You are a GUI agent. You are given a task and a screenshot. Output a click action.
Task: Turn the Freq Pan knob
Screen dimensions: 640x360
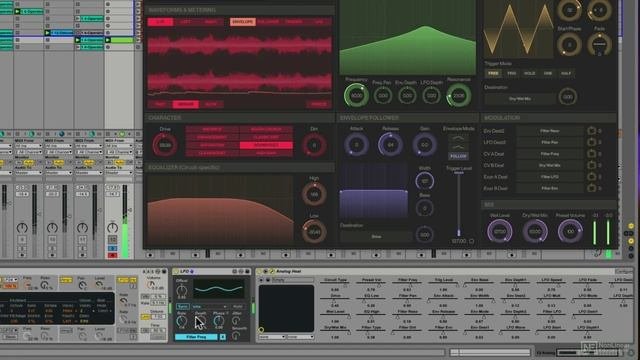point(382,96)
